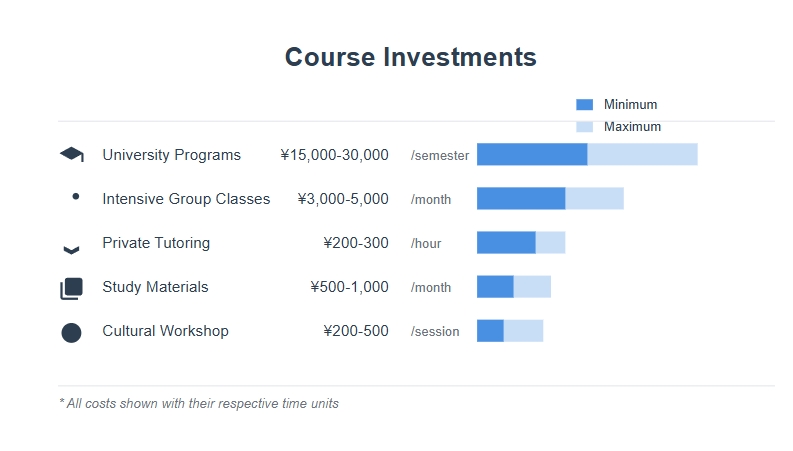The image size is (793, 451).
Task: Click the Cultural Workshop minimum dark bar
Action: (490, 330)
